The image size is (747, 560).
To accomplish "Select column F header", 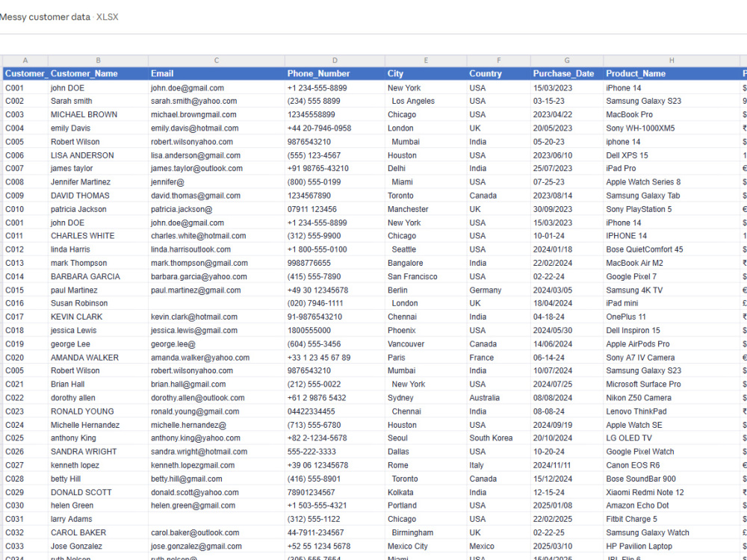I will (499, 60).
